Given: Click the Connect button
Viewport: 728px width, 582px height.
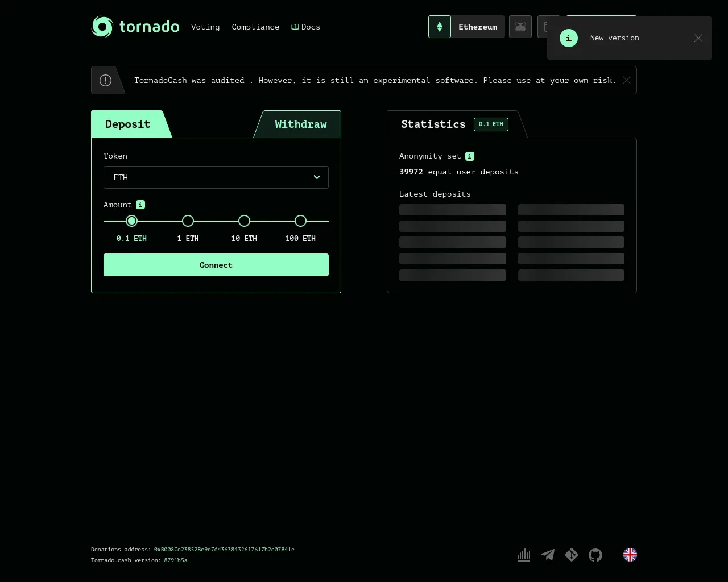Looking at the screenshot, I should 216,265.
